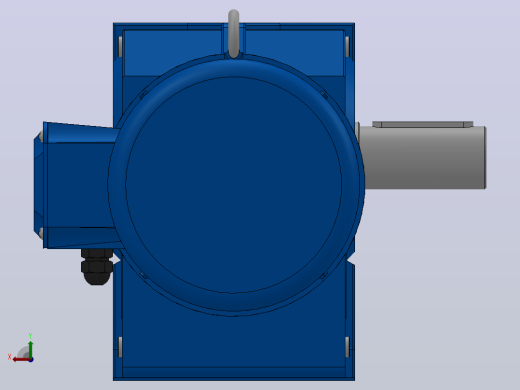Click the green Y axis arrow on the triad
The width and height of the screenshot is (520, 390).
click(x=31, y=349)
